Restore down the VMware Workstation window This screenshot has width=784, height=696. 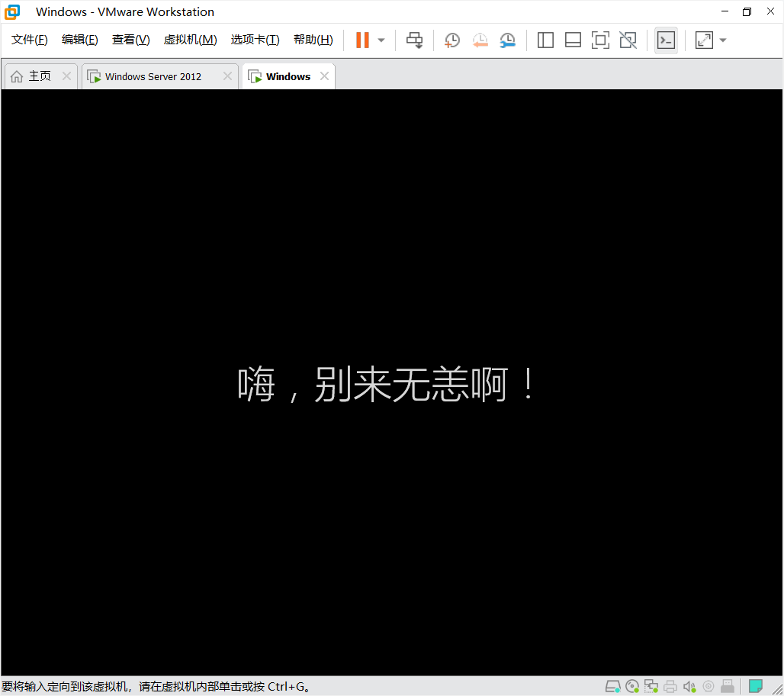(747, 11)
